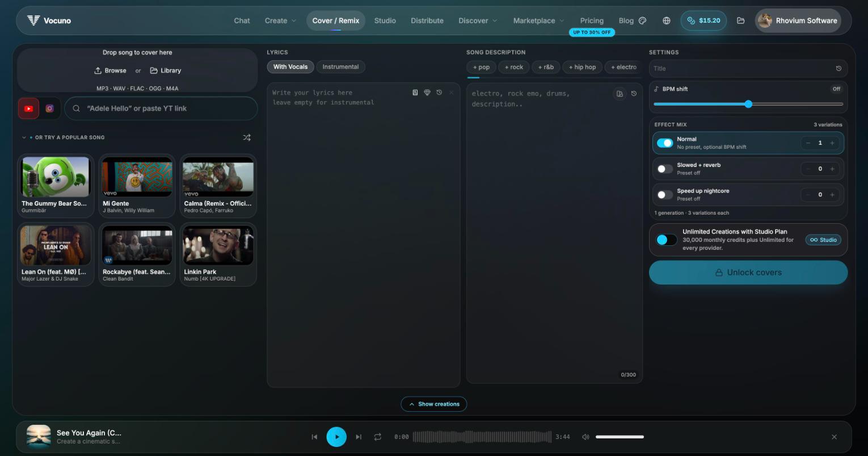Click the Vocuno logo
This screenshot has height=456, width=868.
pos(49,20)
